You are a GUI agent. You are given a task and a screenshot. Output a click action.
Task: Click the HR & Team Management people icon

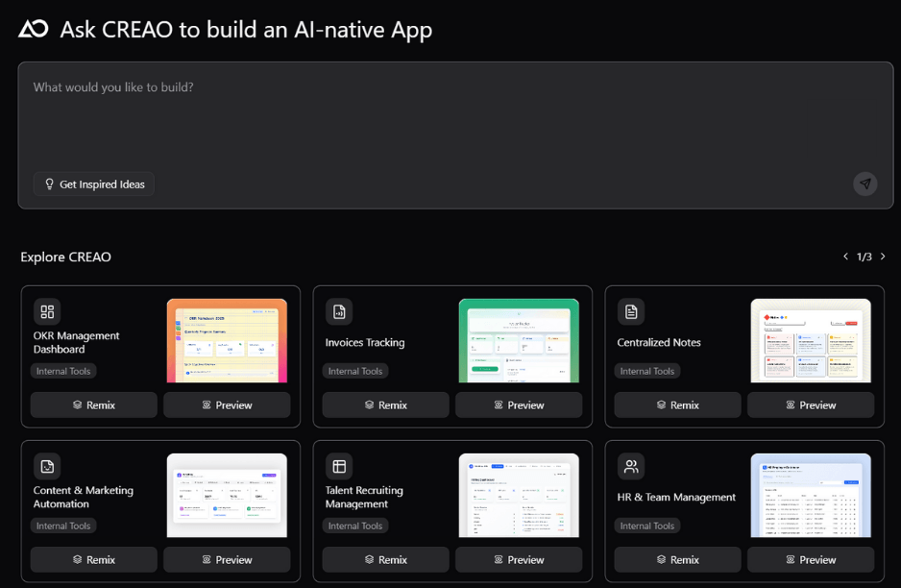coord(630,466)
